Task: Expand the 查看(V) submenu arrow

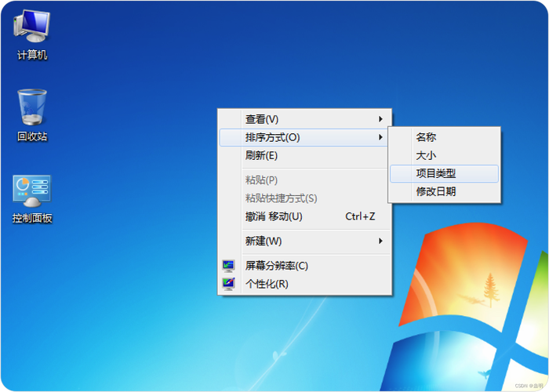Action: (x=380, y=119)
